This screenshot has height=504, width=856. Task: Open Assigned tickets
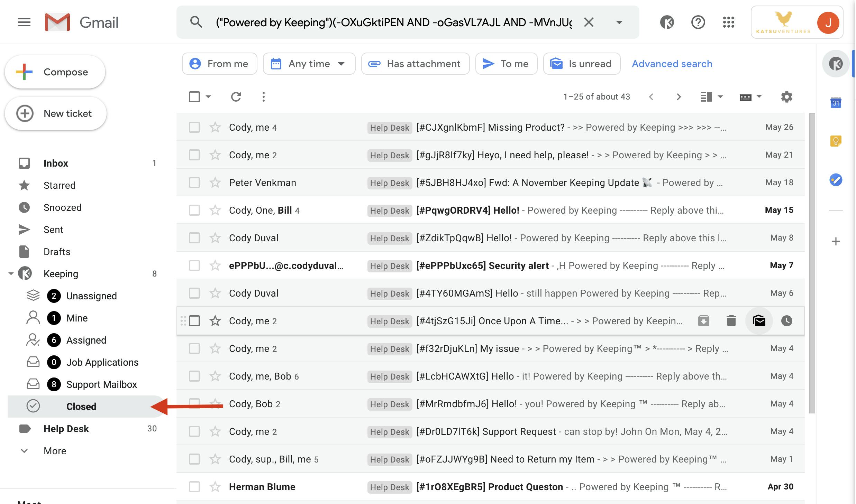[86, 340]
